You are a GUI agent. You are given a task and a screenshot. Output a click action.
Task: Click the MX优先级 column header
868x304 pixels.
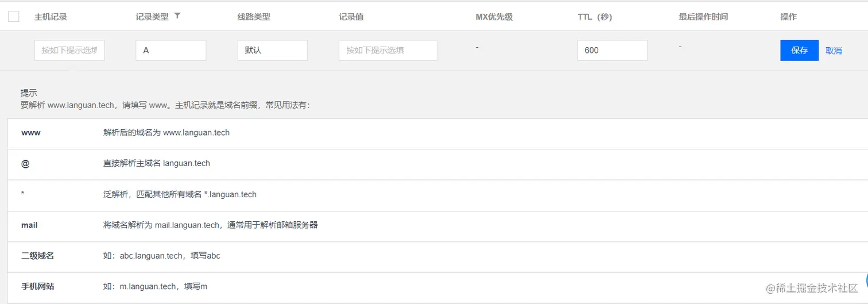pyautogui.click(x=494, y=17)
